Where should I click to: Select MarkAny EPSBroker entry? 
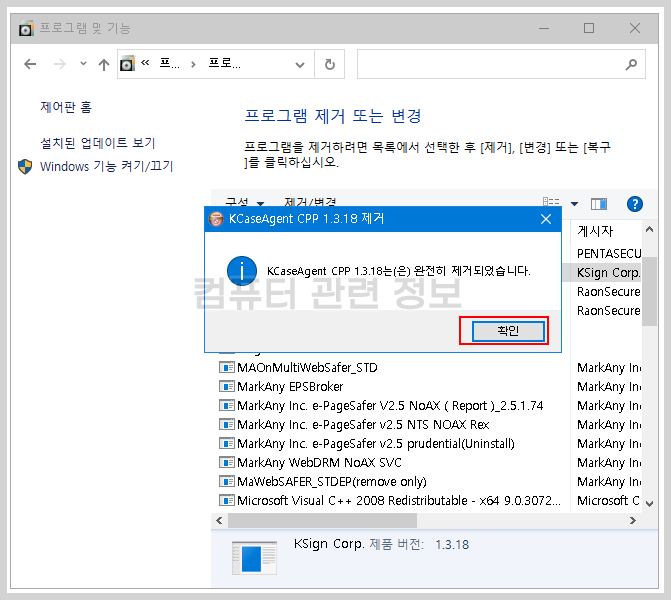290,387
